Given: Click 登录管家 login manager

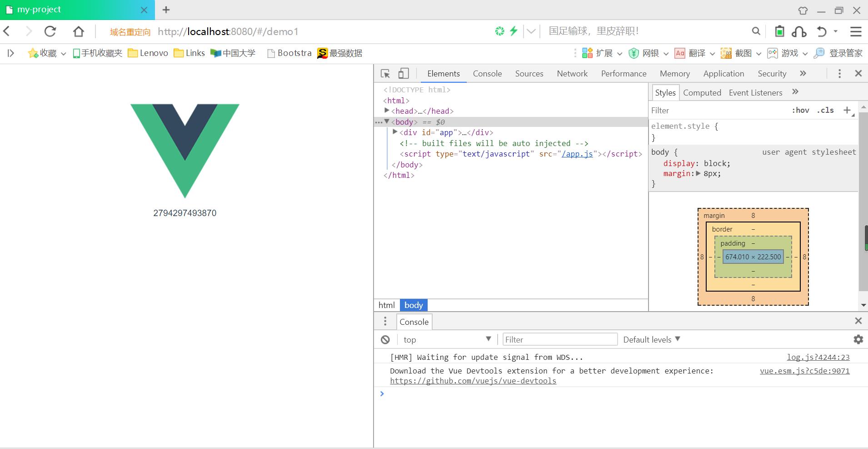Looking at the screenshot, I should (838, 53).
